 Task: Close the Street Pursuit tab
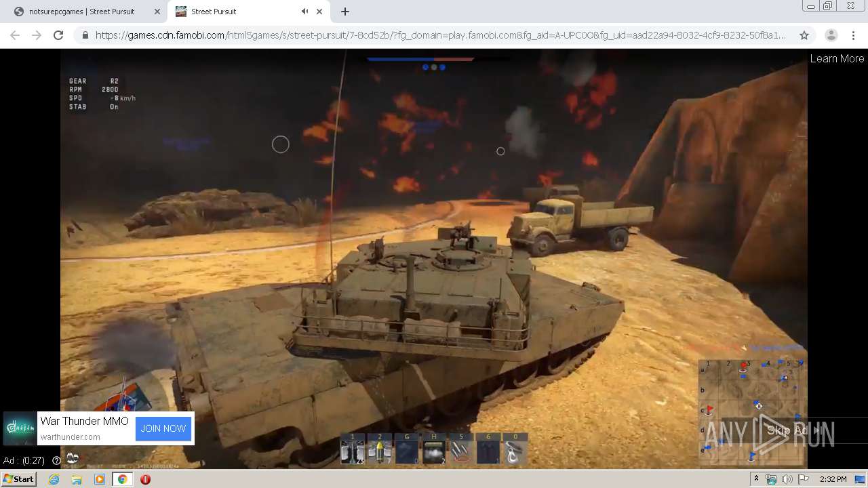click(319, 12)
